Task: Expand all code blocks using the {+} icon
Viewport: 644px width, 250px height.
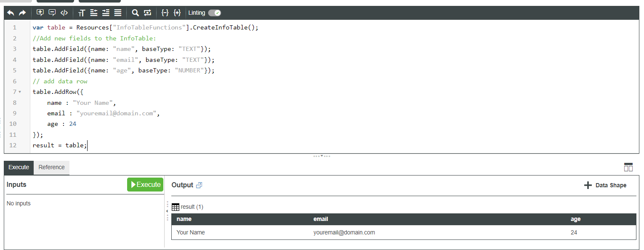Action: (x=177, y=13)
